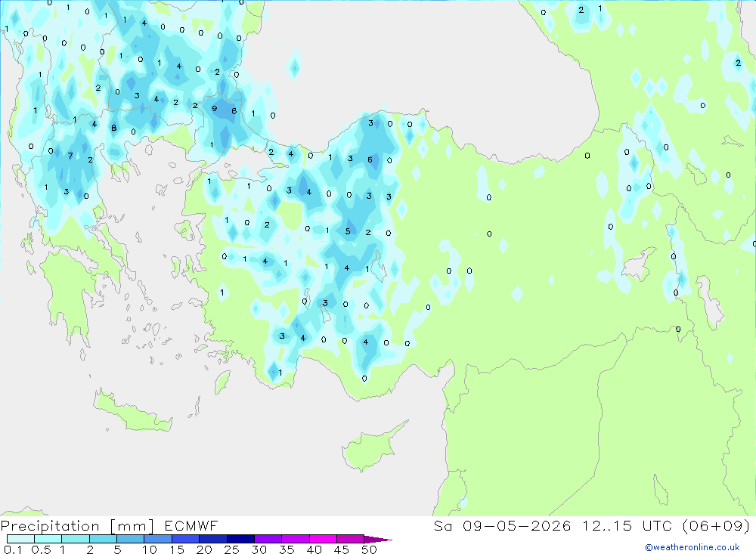Viewport: 756px width, 554px height.
Task: Click the '10' legend scale label
Action: click(x=150, y=549)
